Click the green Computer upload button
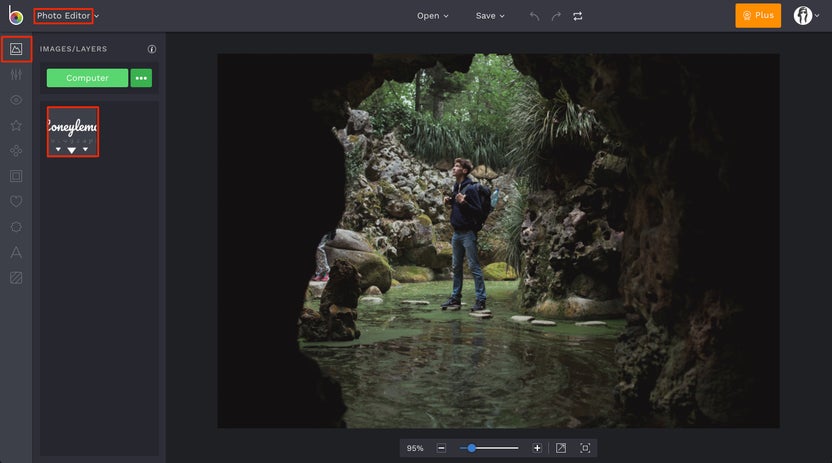The width and height of the screenshot is (832, 463). coord(87,78)
